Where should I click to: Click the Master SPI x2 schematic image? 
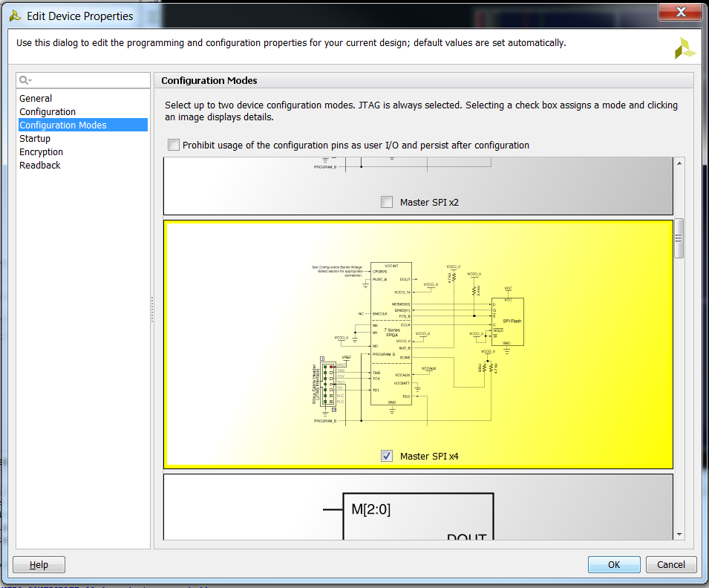[402, 165]
